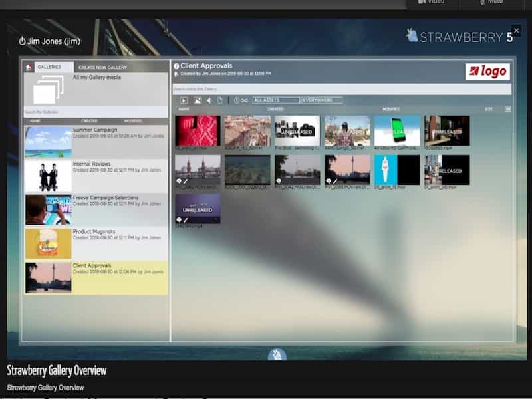Open the ALL ASSETS dropdown
Image resolution: width=532 pixels, height=399 pixels.
275,100
